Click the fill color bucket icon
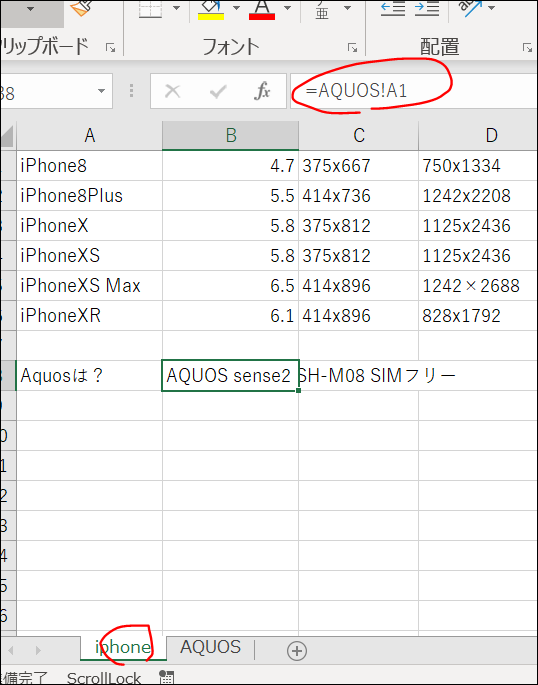Screen dimensions: 538x685 click(x=211, y=9)
